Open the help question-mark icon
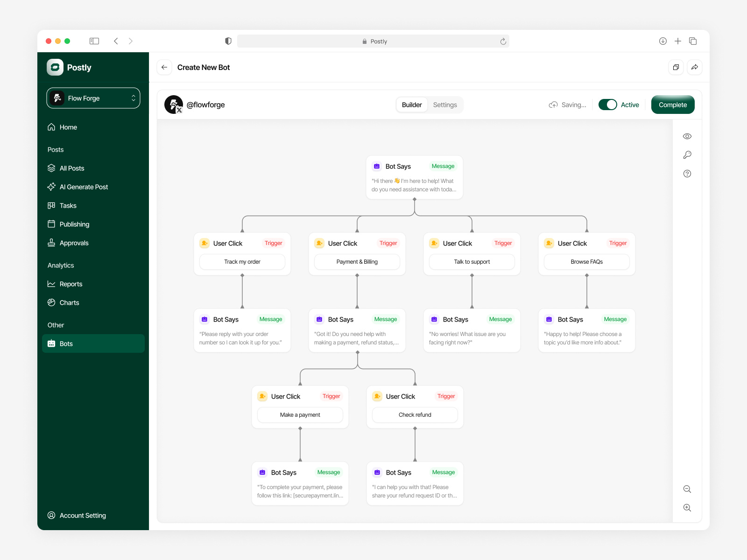The height and width of the screenshot is (560, 747). click(x=687, y=173)
